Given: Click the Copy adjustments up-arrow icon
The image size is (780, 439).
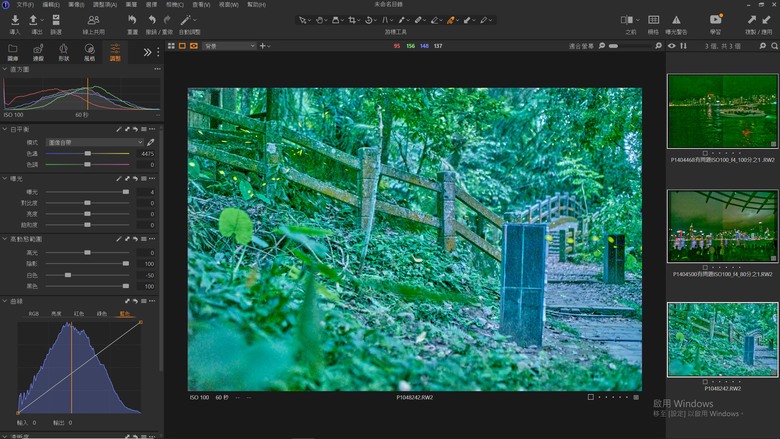Looking at the screenshot, I should [x=751, y=20].
